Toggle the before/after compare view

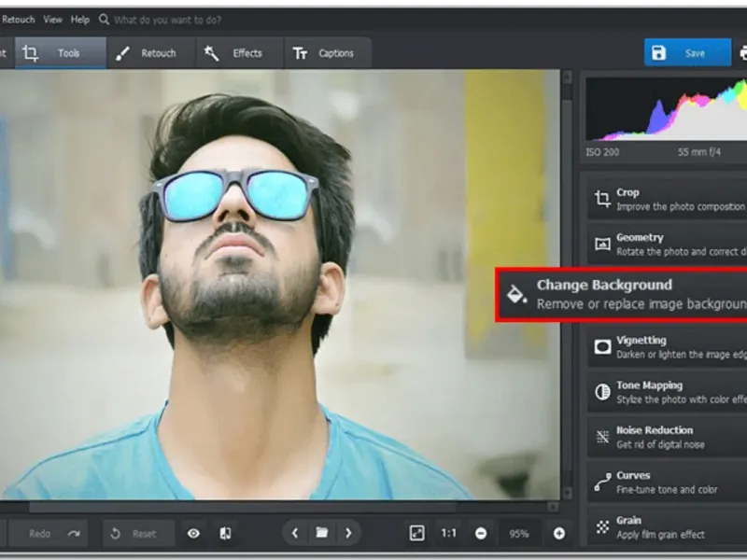click(x=225, y=533)
